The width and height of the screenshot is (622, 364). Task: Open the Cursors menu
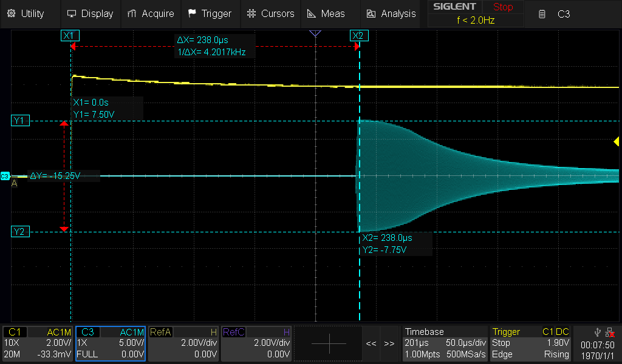[270, 14]
